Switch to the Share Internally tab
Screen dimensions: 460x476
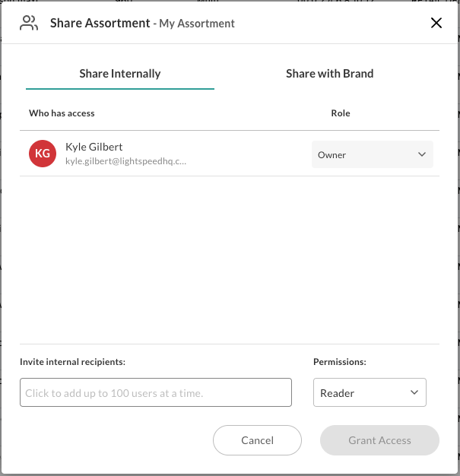[120, 74]
